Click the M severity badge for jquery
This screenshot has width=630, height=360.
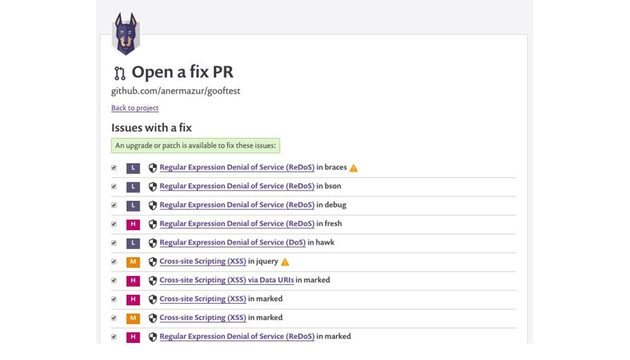coord(133,262)
